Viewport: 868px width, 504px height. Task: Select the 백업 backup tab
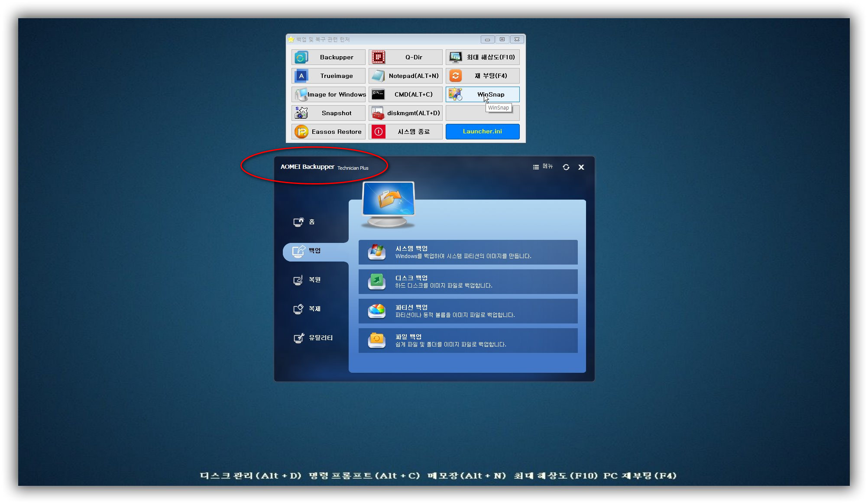click(x=316, y=252)
